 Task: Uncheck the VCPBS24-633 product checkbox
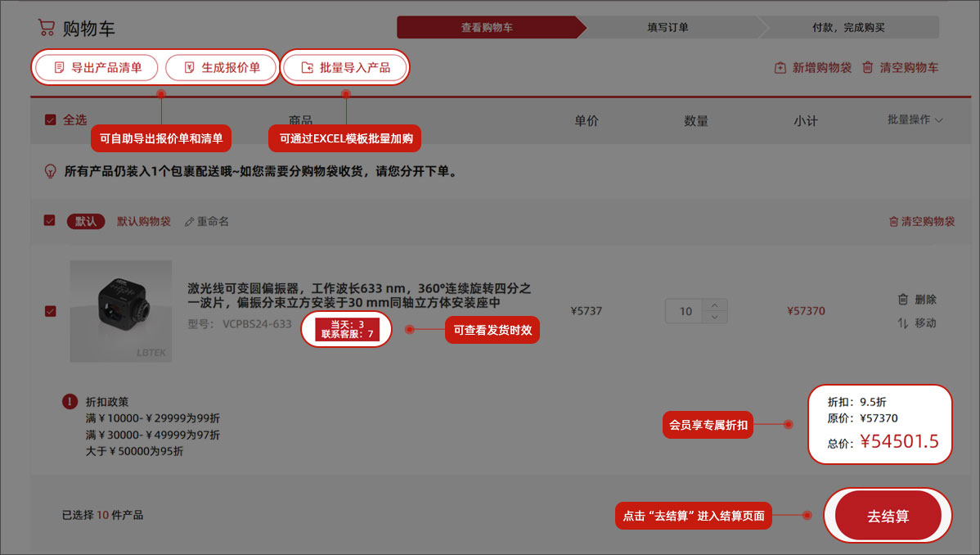(51, 311)
